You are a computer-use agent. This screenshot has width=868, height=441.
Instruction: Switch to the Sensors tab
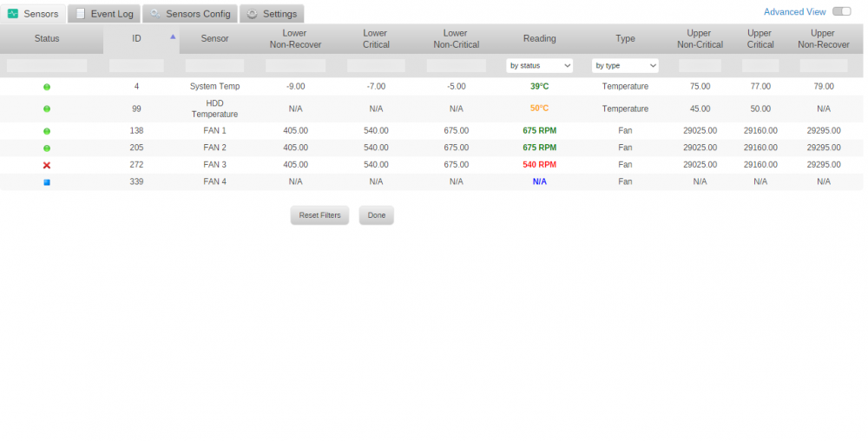click(33, 14)
